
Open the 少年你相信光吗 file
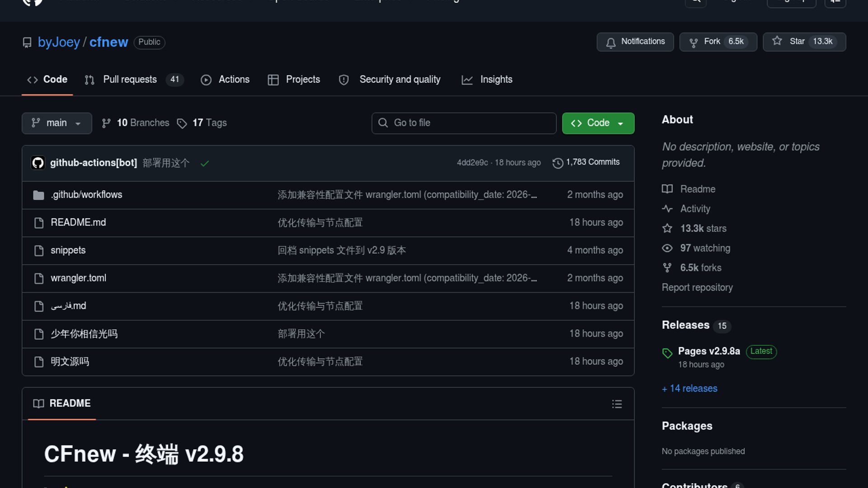pyautogui.click(x=84, y=334)
